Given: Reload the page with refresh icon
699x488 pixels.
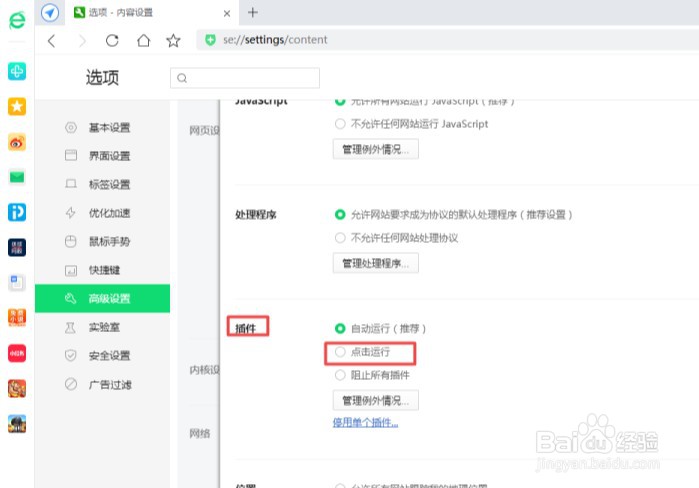Looking at the screenshot, I should pyautogui.click(x=112, y=41).
